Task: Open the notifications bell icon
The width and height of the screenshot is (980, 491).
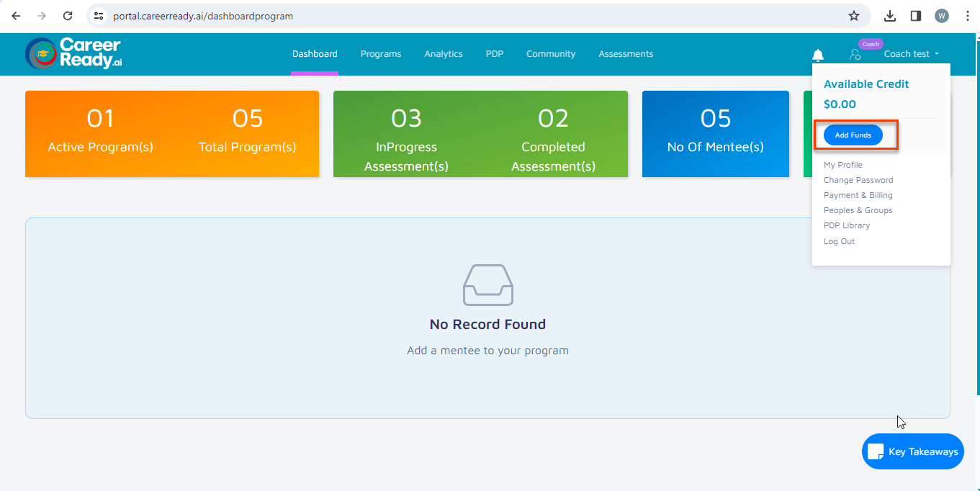Action: pyautogui.click(x=817, y=54)
